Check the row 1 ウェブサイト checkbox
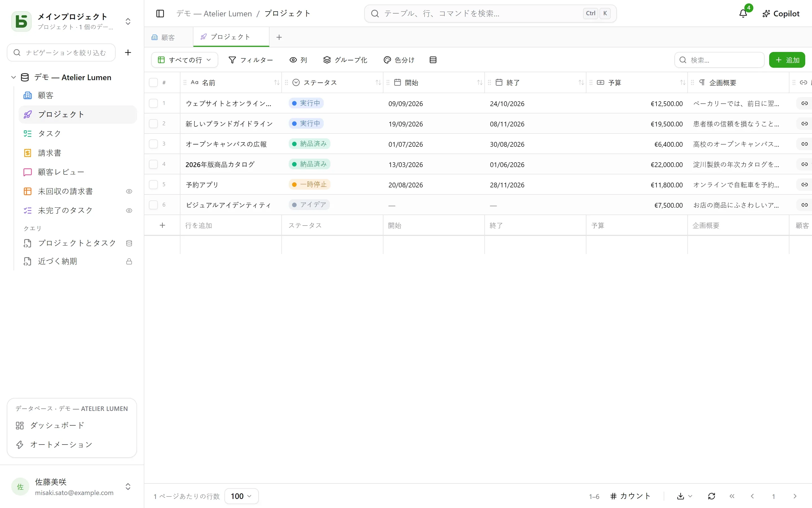 pyautogui.click(x=153, y=103)
